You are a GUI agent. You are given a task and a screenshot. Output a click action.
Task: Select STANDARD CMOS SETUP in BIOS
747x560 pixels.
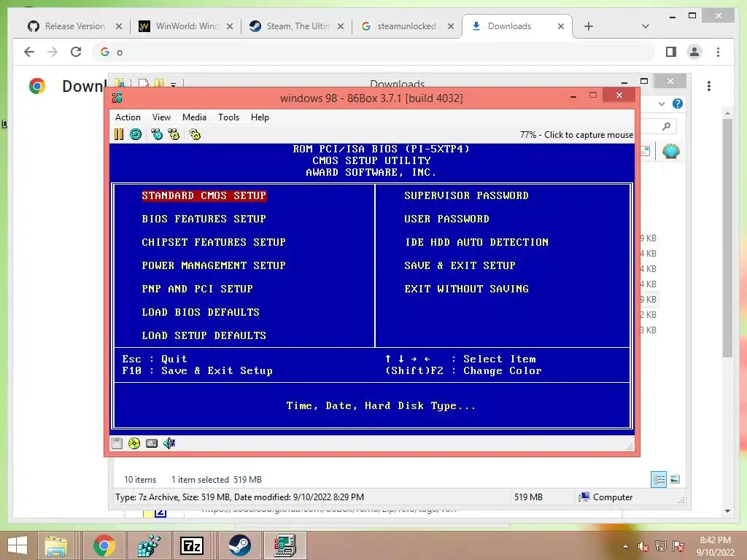tap(204, 195)
